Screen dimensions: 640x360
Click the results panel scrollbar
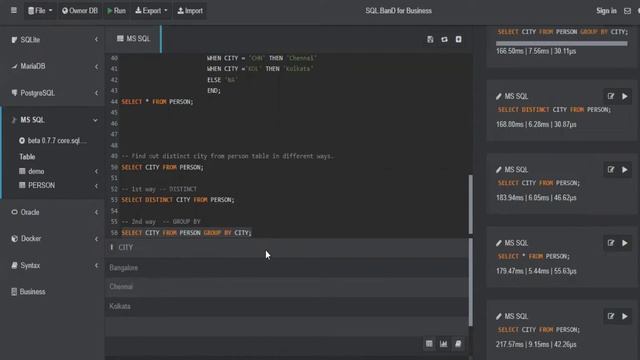pyautogui.click(x=470, y=282)
